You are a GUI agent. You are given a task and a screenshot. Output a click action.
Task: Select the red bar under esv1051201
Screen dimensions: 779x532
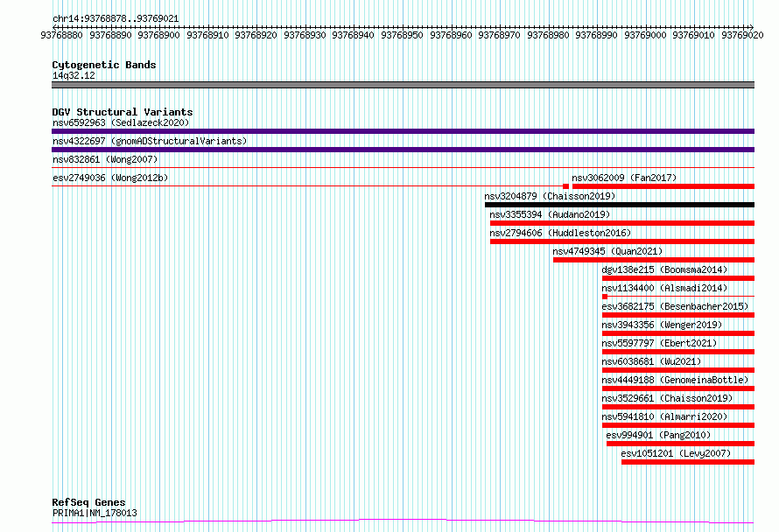point(688,463)
